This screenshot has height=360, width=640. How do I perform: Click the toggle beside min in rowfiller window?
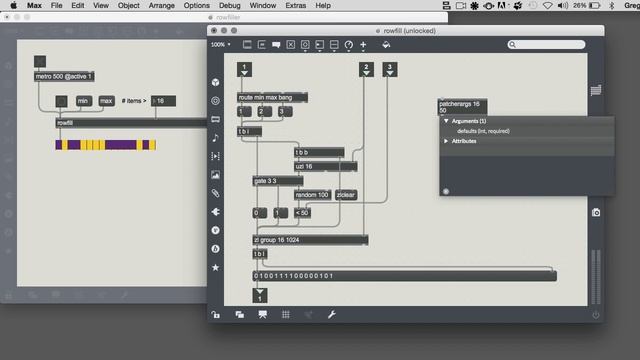[x=61, y=101]
